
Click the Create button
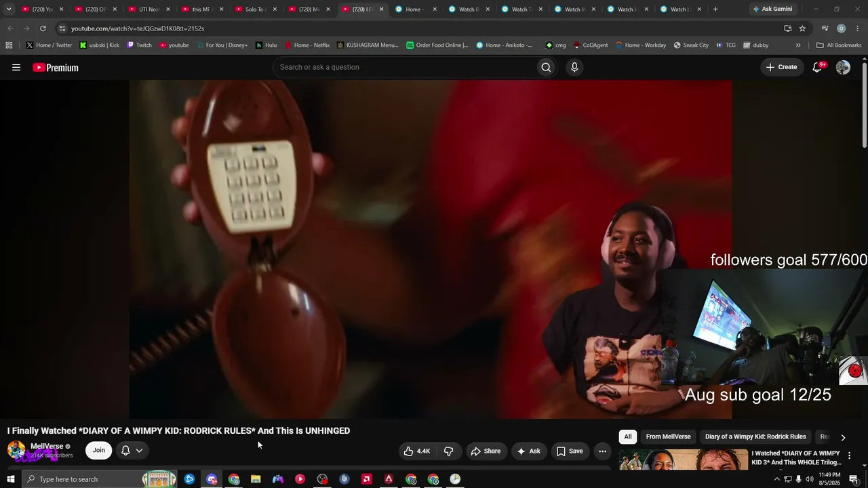tap(781, 67)
